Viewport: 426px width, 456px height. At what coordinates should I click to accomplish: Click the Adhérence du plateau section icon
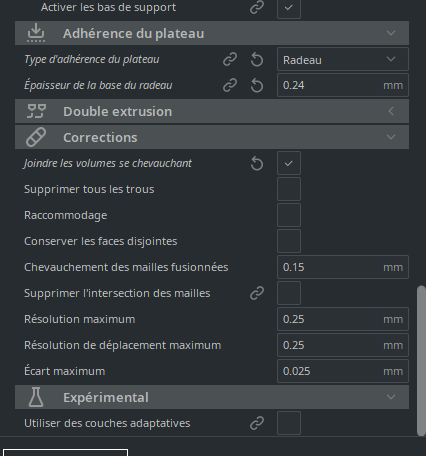(x=36, y=33)
